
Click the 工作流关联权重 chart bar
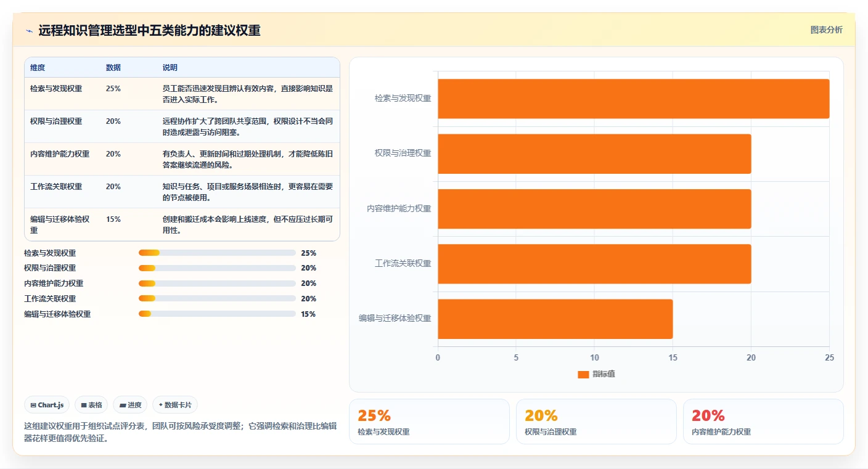594,264
